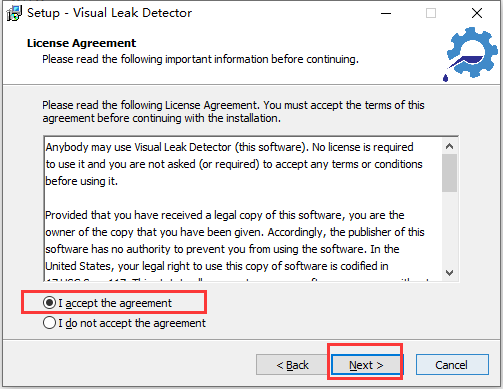Minimize the setup window

tap(386, 13)
